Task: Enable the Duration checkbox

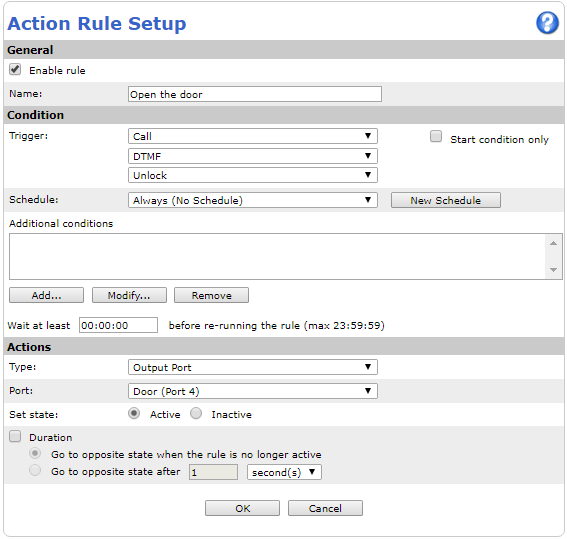Action: coord(15,436)
